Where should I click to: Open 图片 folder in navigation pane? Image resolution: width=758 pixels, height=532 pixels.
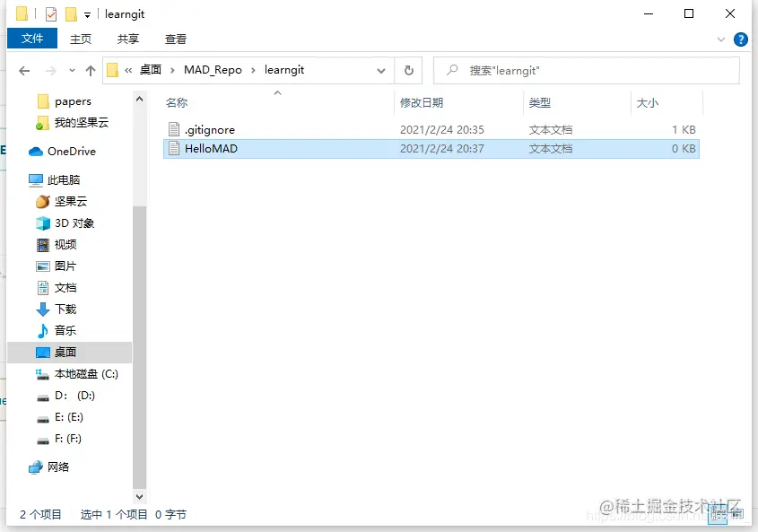65,266
